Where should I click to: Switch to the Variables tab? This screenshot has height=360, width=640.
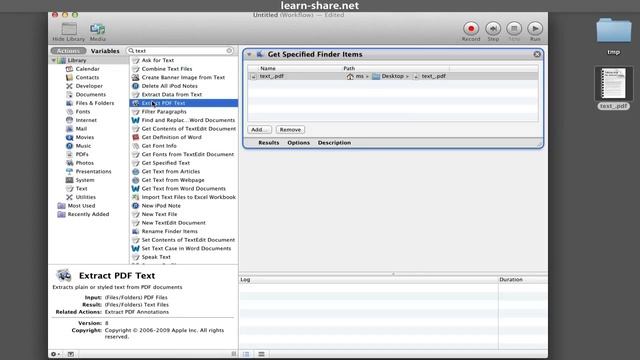click(x=105, y=51)
